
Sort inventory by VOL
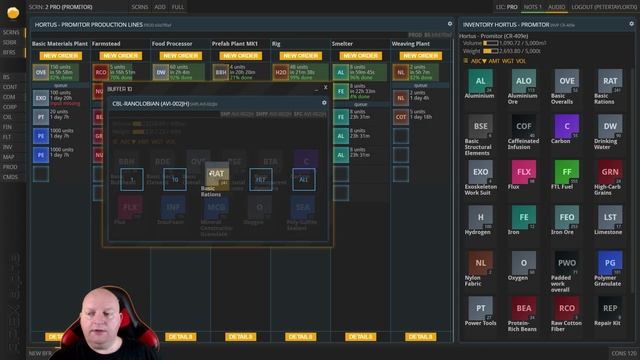coord(521,61)
